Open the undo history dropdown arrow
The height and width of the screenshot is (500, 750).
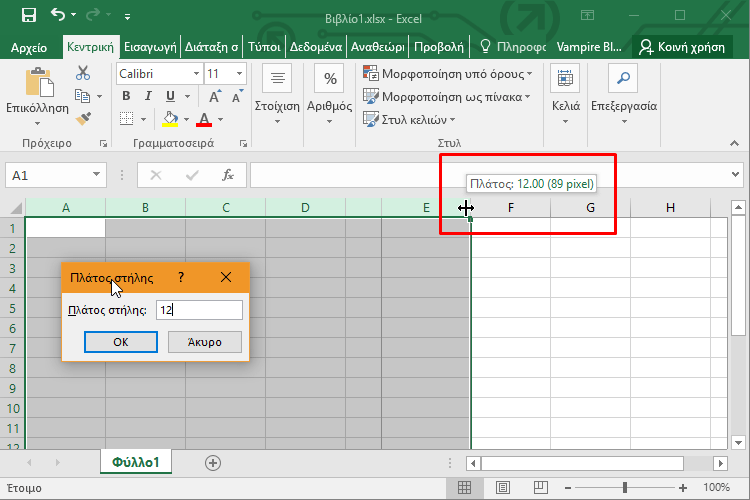(x=73, y=15)
